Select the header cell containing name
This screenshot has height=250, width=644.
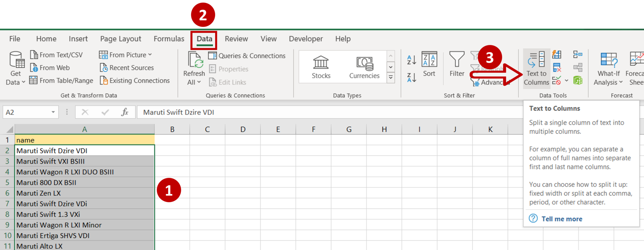point(85,140)
